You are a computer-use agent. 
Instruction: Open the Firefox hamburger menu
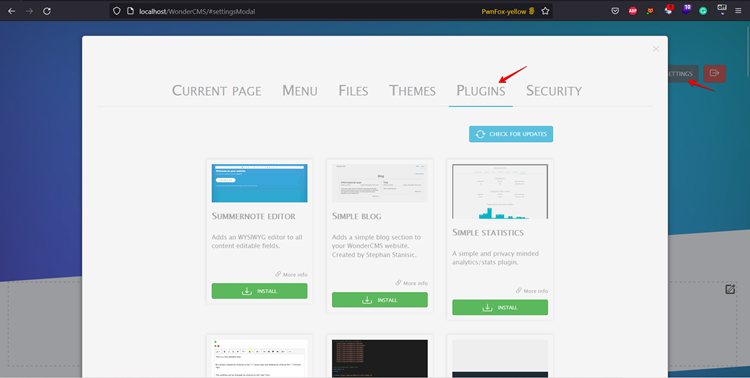(x=739, y=11)
